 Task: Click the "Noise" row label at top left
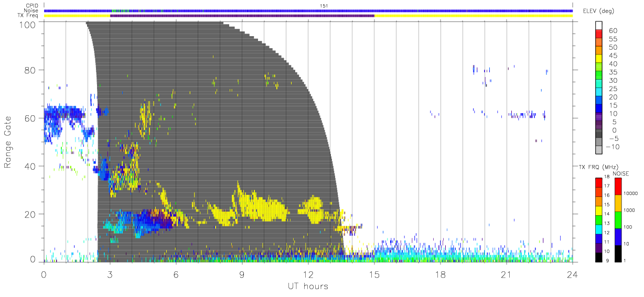pyautogui.click(x=31, y=10)
